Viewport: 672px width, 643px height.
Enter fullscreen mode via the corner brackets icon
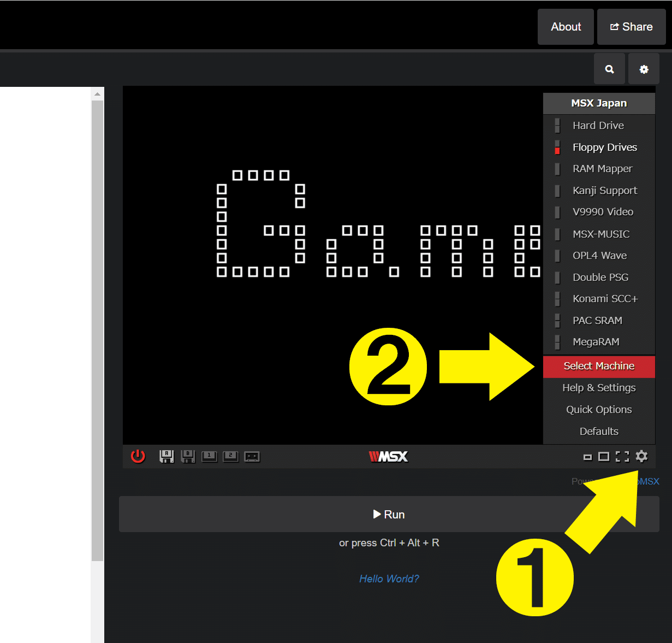tap(622, 457)
